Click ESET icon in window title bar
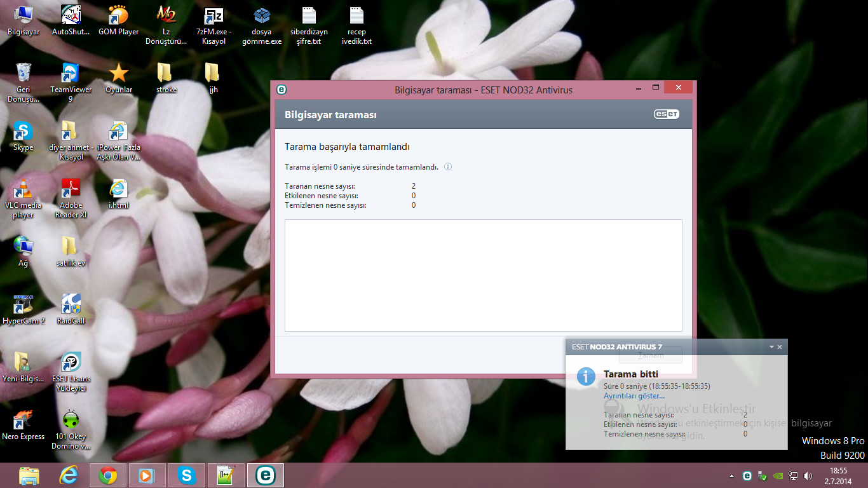This screenshot has height=488, width=868. coord(281,90)
